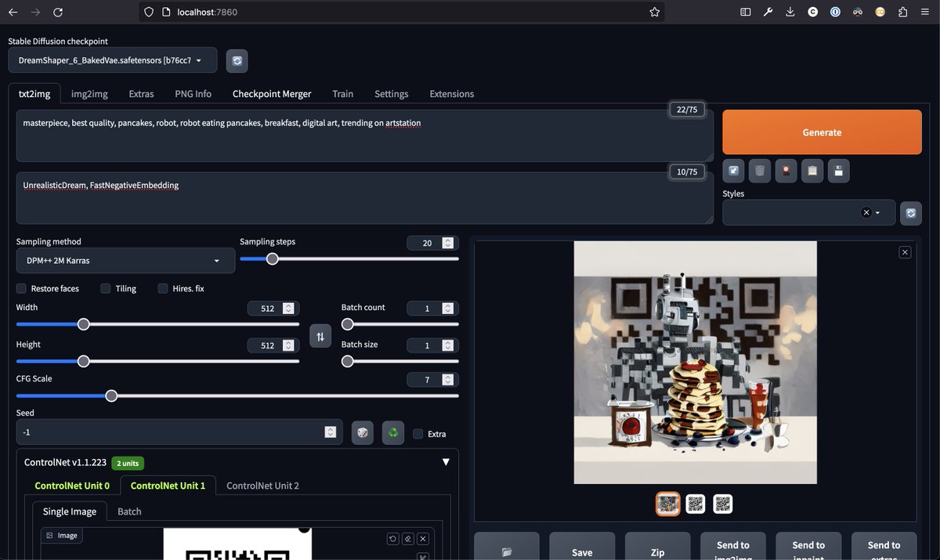Viewport: 940px width, 560px height.
Task: Clear the prompt with the trash icon
Action: click(760, 171)
